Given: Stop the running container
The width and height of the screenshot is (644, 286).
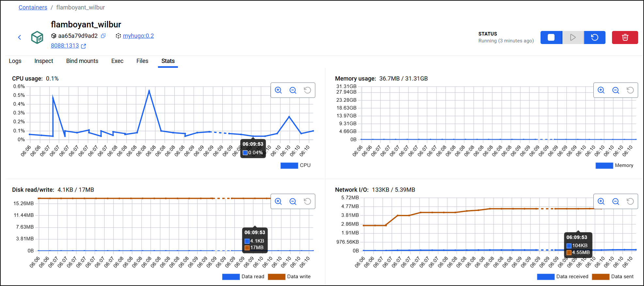Looking at the screenshot, I should tap(551, 38).
